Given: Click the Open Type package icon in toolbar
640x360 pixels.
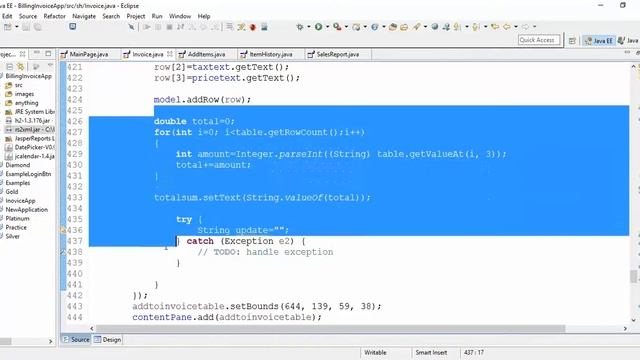Looking at the screenshot, I should point(393,27).
